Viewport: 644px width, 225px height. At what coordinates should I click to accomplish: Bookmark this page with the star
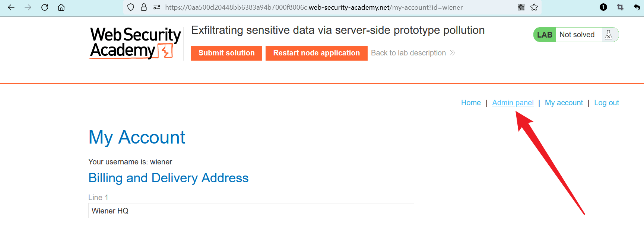click(x=534, y=7)
